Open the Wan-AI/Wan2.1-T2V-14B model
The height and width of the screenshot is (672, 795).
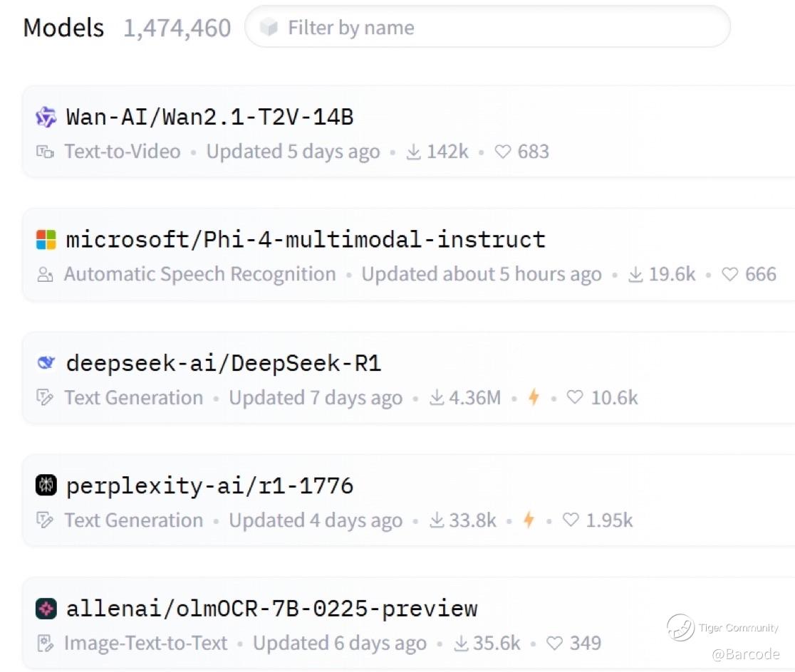pos(210,117)
